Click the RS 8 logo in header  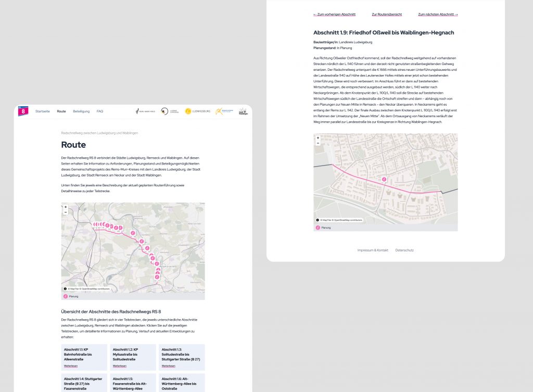(23, 111)
